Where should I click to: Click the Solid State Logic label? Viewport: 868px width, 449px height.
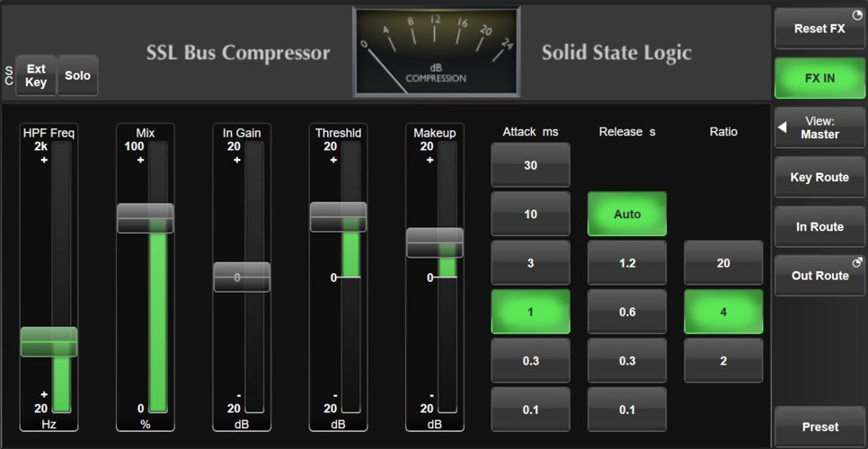(616, 53)
